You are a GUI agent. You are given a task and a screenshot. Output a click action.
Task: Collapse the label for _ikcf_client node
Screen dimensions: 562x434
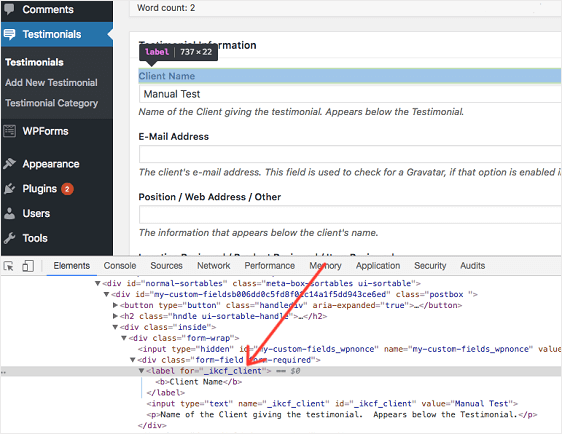pos(141,371)
